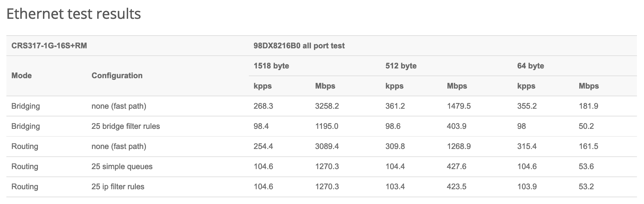Click the '64 byte' column header
The image size is (644, 204).
[530, 66]
